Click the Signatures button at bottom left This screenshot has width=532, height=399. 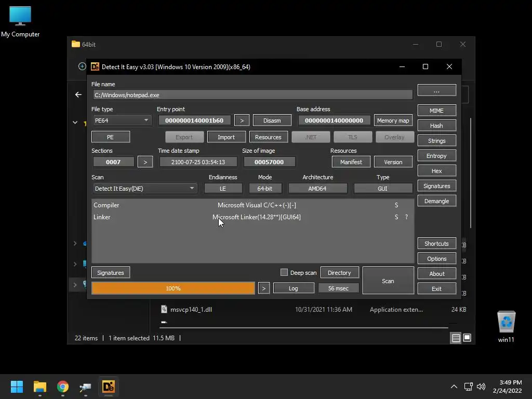point(111,273)
